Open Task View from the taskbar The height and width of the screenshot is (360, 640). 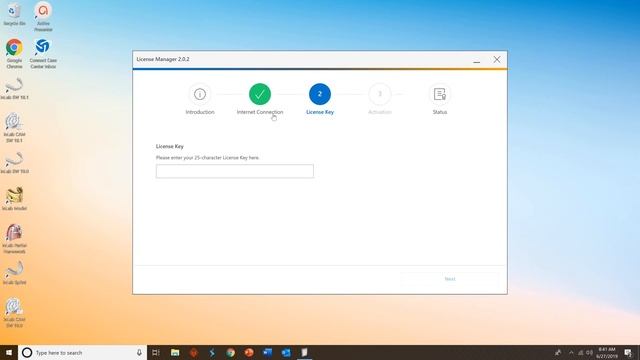[156, 353]
